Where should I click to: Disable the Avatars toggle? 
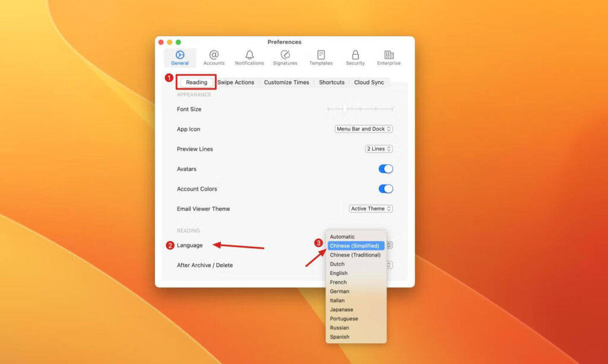[x=386, y=169]
